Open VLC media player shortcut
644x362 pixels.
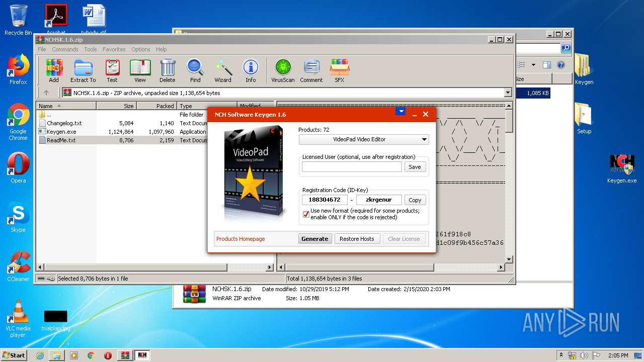click(18, 319)
